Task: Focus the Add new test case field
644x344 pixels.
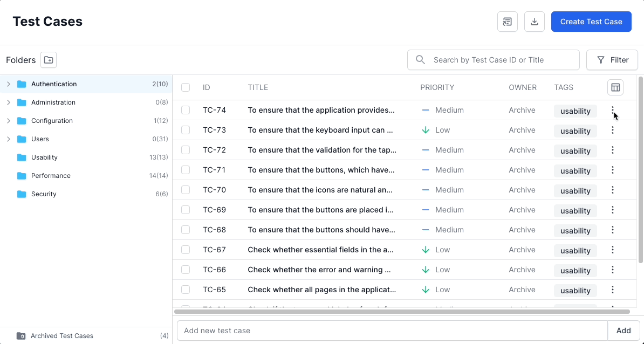Action: coord(392,331)
